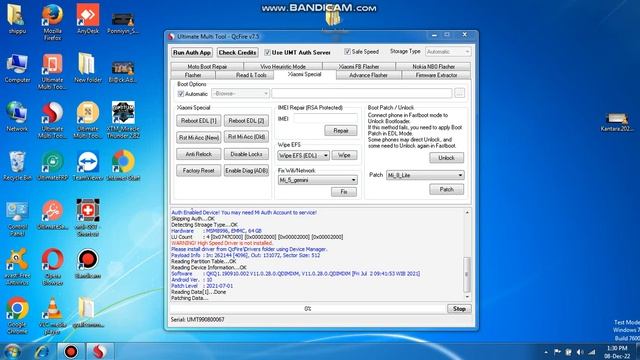Open the Computer desktop icon
This screenshot has width=640, height=360.
coord(17,68)
